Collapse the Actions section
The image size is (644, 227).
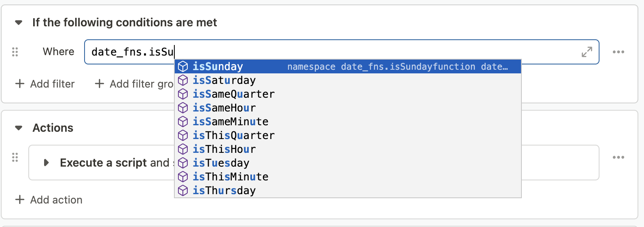click(19, 128)
